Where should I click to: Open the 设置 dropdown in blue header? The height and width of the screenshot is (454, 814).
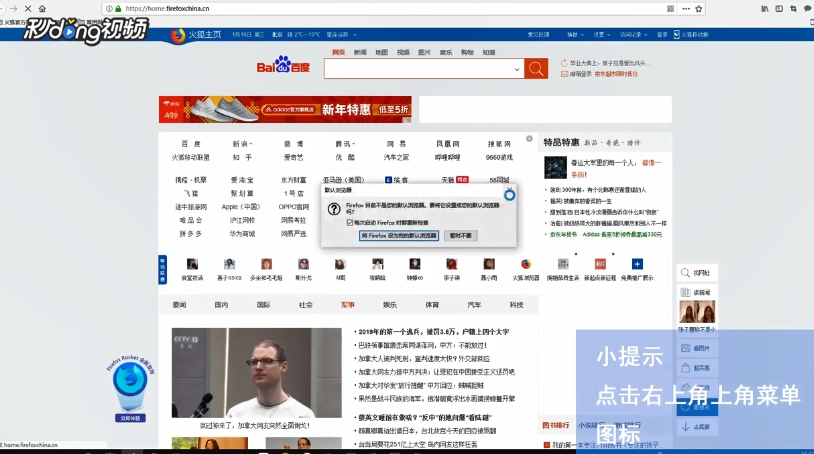pos(602,35)
